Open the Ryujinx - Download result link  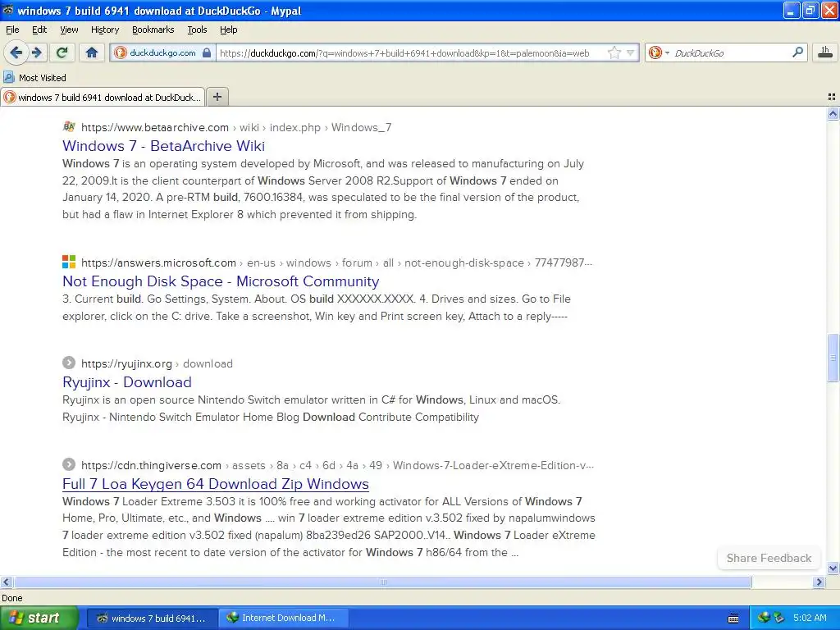(127, 382)
